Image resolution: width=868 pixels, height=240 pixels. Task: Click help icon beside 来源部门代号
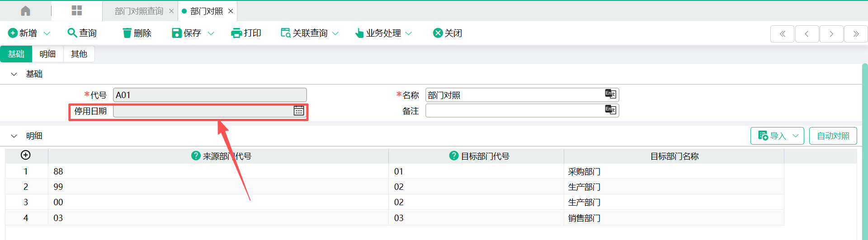[196, 155]
